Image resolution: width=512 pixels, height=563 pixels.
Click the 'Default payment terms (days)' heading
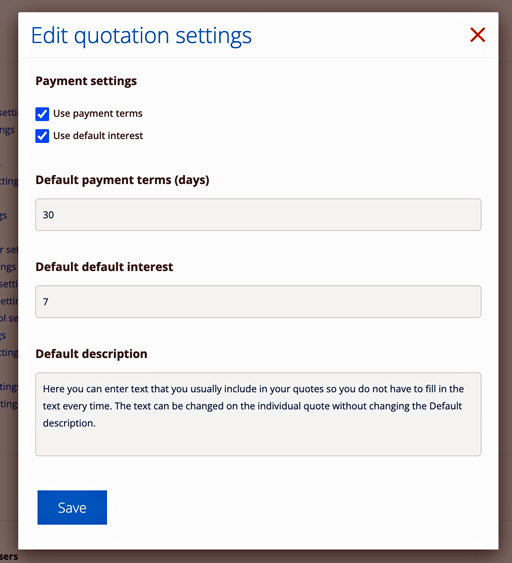click(122, 180)
